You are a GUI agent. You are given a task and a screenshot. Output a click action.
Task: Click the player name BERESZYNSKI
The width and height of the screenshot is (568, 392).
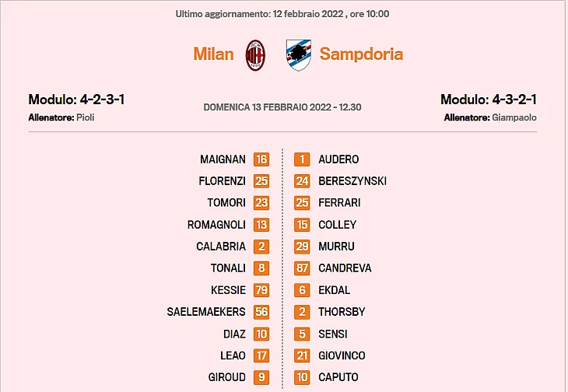[x=352, y=181]
